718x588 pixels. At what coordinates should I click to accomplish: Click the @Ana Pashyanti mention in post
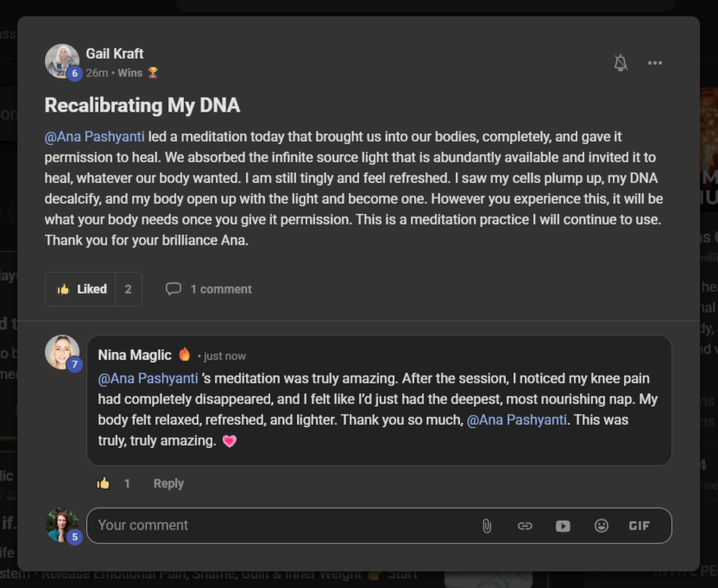[94, 136]
